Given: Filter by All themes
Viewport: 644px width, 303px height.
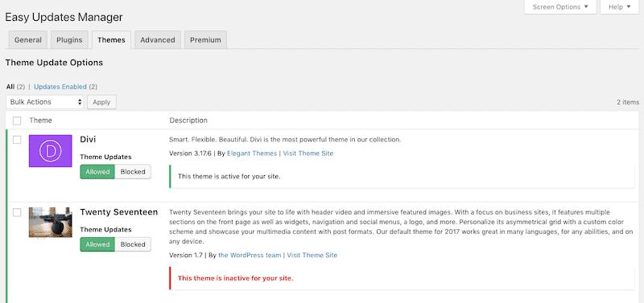Looking at the screenshot, I should 10,87.
